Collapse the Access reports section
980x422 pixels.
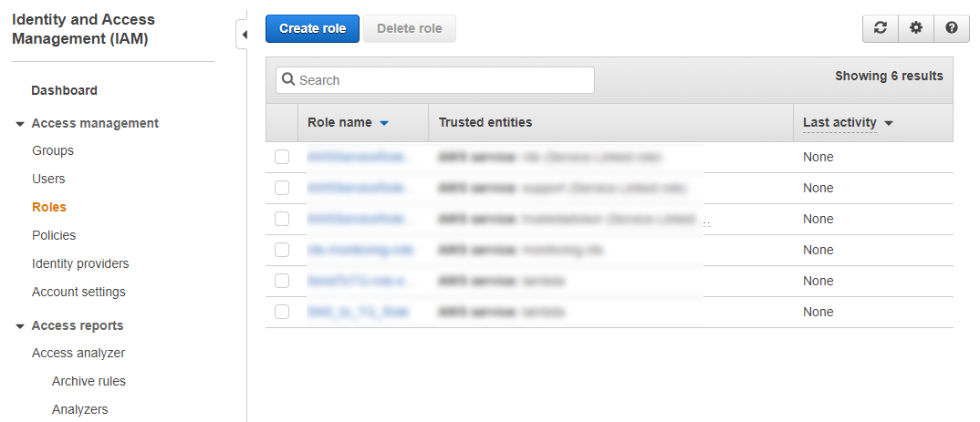[x=20, y=326]
